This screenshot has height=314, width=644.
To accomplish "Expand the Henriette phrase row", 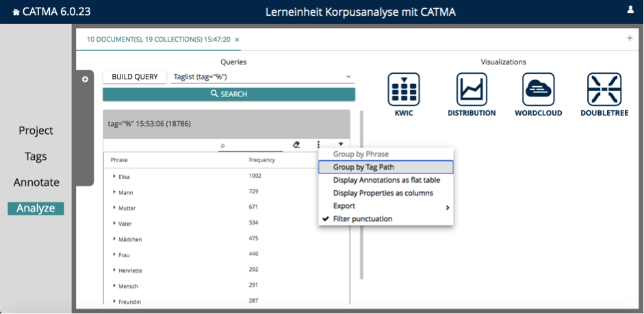I will pyautogui.click(x=114, y=270).
